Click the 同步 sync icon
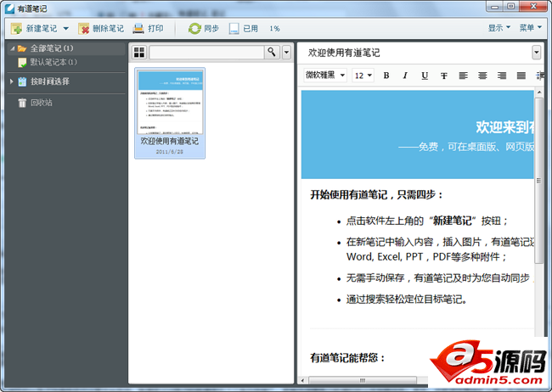Image resolution: width=552 pixels, height=392 pixels. pyautogui.click(x=194, y=28)
